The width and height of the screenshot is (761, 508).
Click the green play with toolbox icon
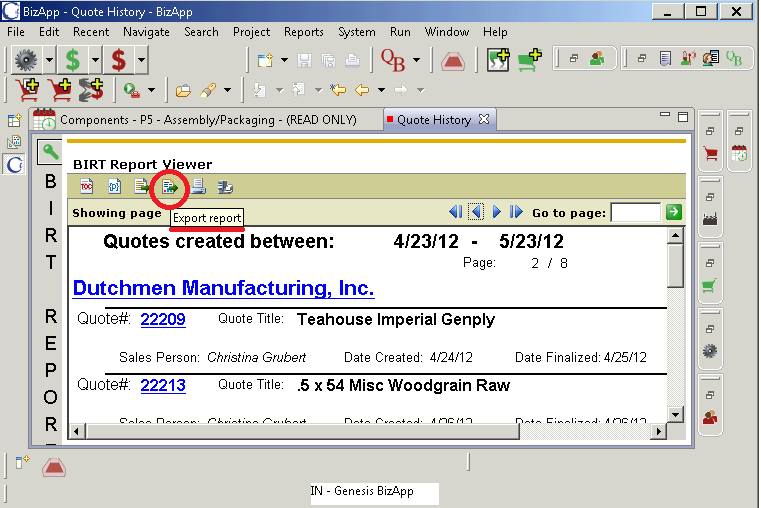(x=132, y=90)
